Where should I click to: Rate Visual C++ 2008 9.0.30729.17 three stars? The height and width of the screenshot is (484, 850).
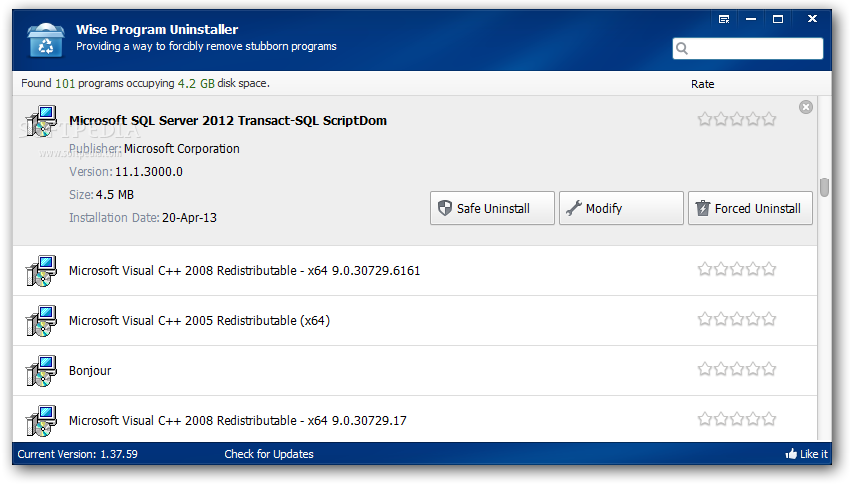pos(737,419)
